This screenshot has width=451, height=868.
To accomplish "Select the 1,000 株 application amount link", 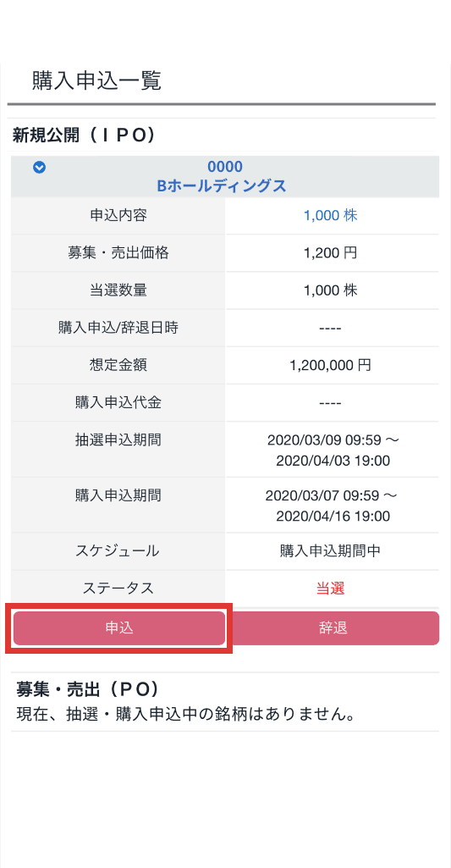I will pos(330,215).
